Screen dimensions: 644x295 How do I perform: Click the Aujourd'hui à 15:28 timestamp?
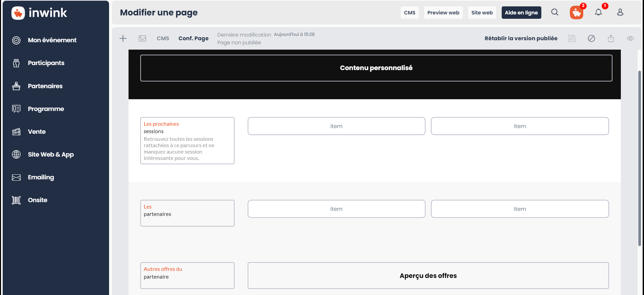click(x=294, y=35)
